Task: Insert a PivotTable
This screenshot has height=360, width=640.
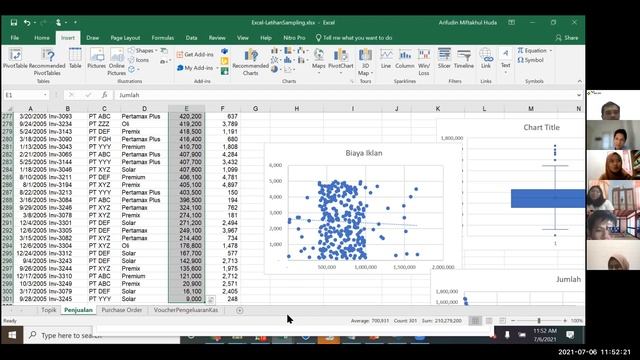Action: [15, 58]
